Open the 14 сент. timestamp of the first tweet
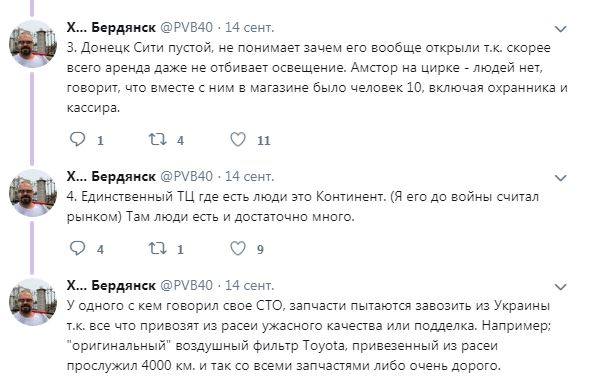The image size is (589, 386). pyautogui.click(x=249, y=27)
